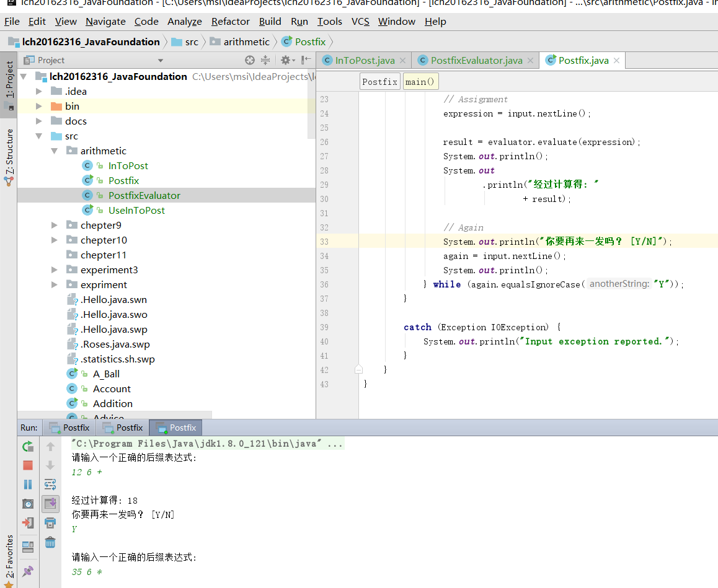Open the Analyze menu
718x588 pixels.
click(x=185, y=22)
